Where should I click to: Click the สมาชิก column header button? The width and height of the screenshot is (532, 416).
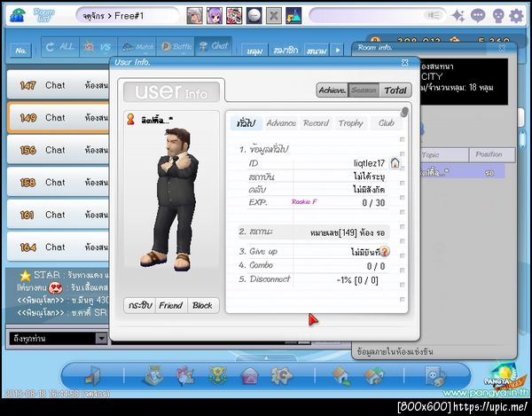coord(286,51)
